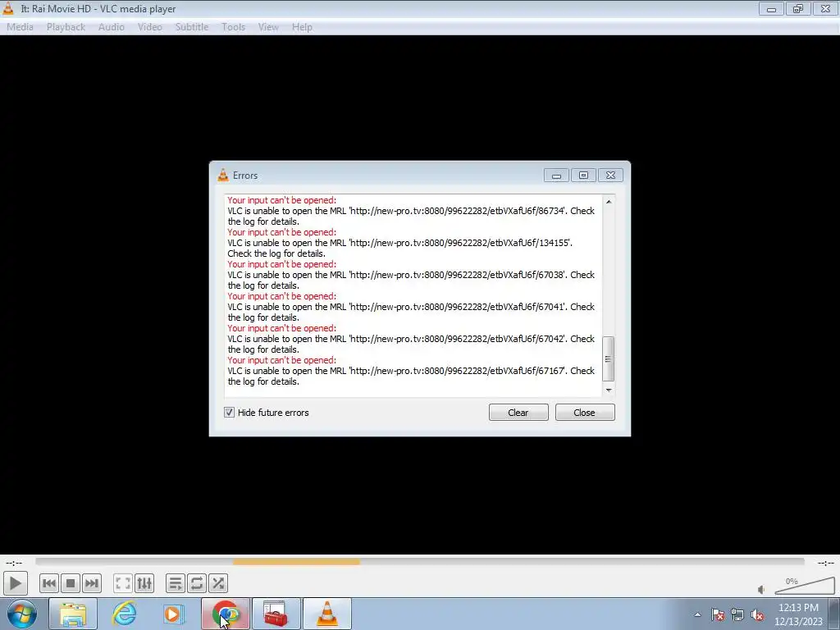The image size is (840, 630).
Task: Open Windows Media Player taskbar icon
Action: [172, 614]
